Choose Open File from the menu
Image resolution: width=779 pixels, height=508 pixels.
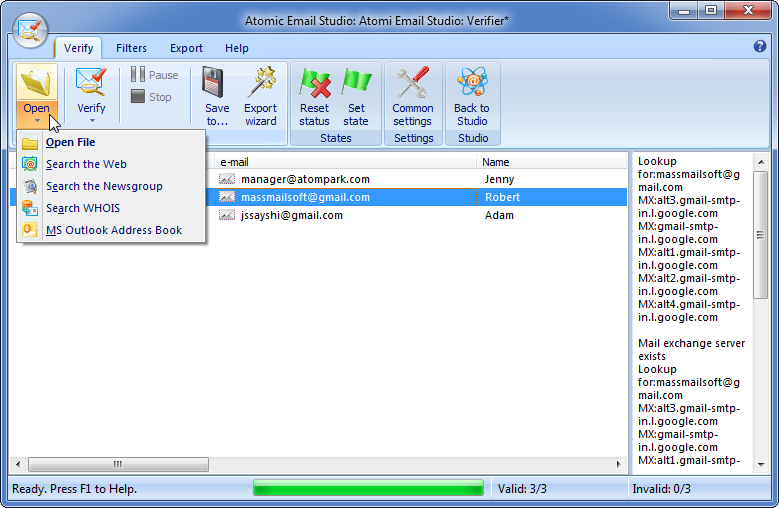[111, 142]
